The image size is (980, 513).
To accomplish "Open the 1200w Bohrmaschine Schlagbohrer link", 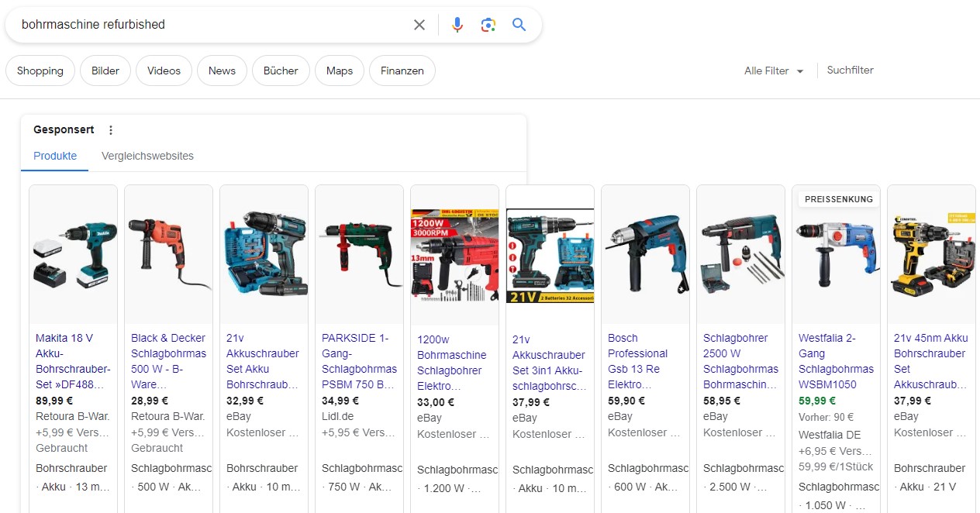I will (x=455, y=362).
